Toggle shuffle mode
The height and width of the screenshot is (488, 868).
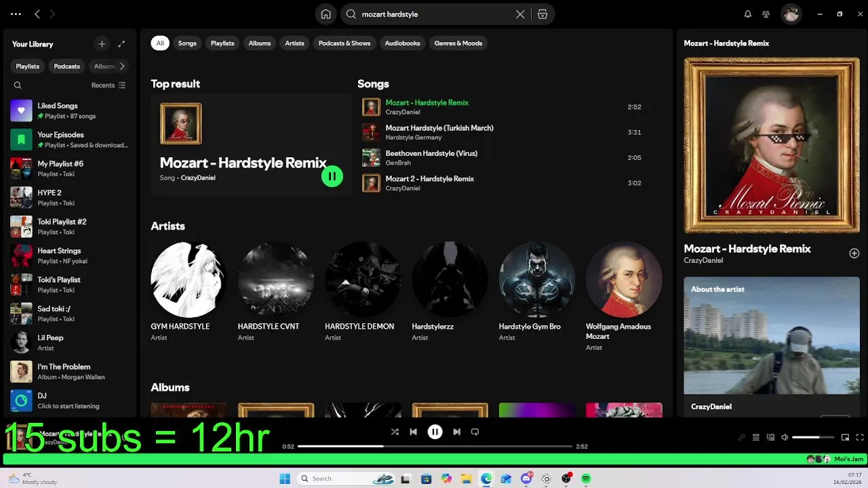click(x=395, y=432)
